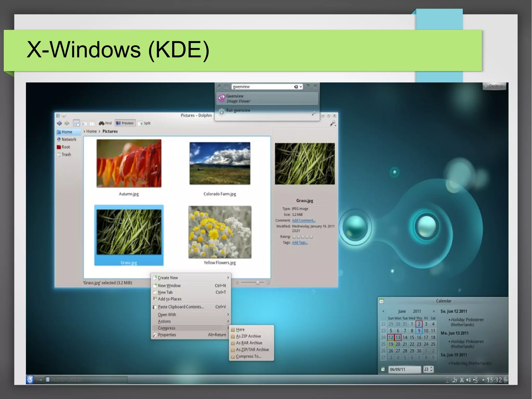Click the clock showing 15:32
This screenshot has width=532, height=399.
(x=494, y=380)
